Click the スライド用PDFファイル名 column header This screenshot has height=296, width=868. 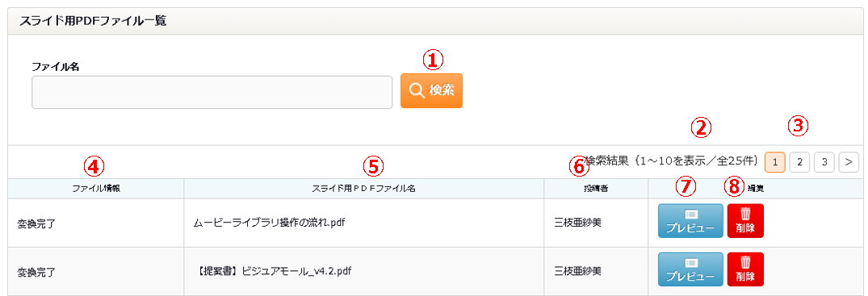coord(363,189)
